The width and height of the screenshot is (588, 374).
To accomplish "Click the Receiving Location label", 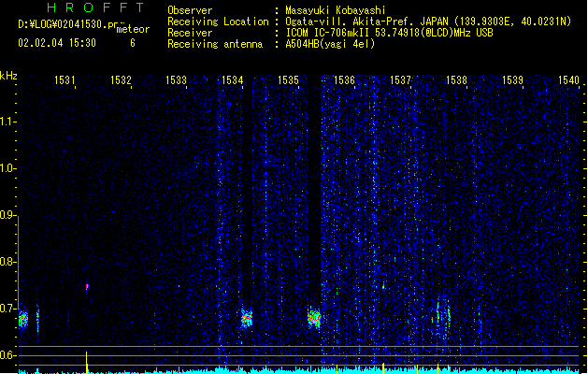I will 218,22.
